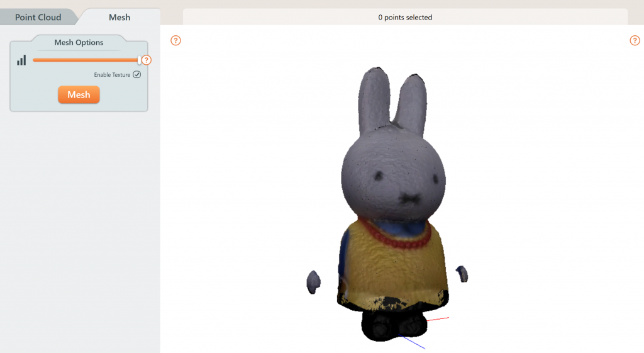Uncheck the Enable Texture checkbox
The image size is (644, 353).
pyautogui.click(x=136, y=75)
